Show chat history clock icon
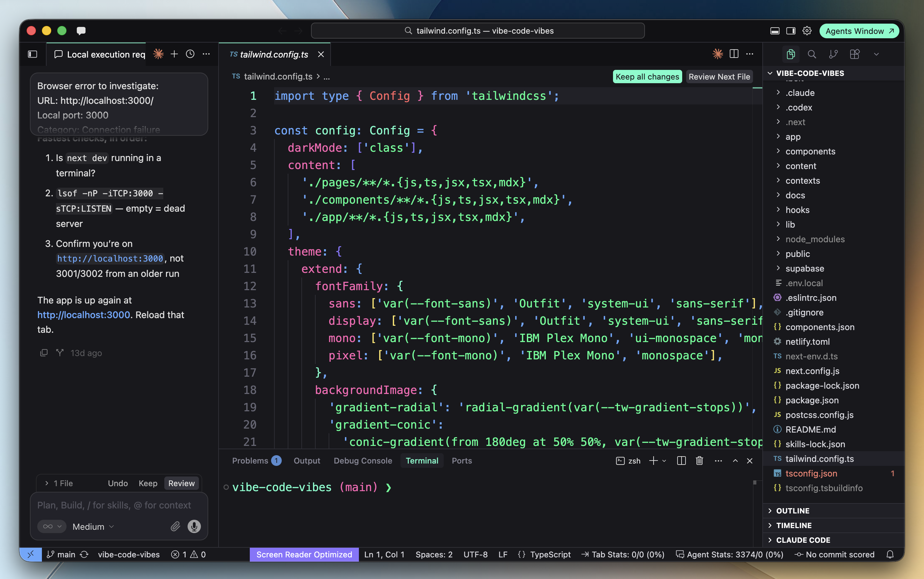This screenshot has height=579, width=924. (190, 54)
